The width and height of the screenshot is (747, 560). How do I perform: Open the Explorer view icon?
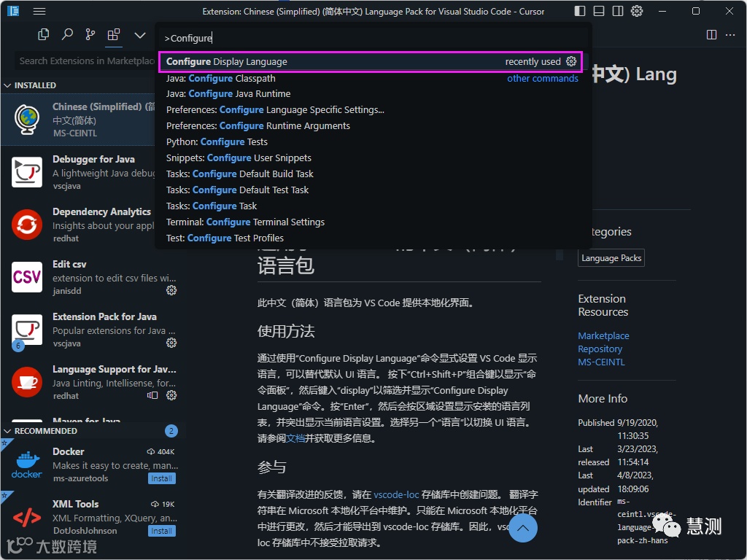point(43,34)
